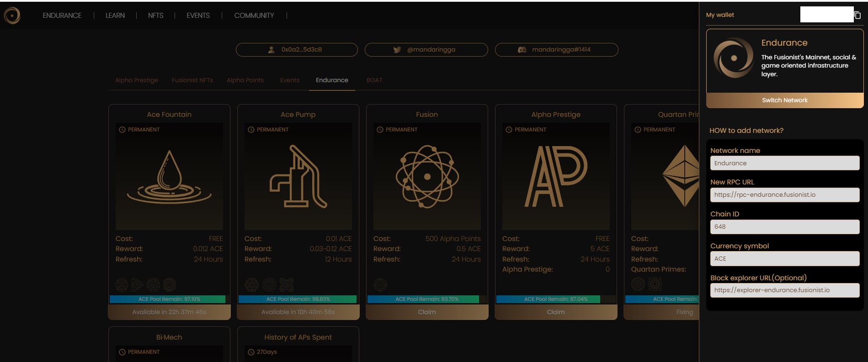Open the NFTS nav menu

point(155,16)
